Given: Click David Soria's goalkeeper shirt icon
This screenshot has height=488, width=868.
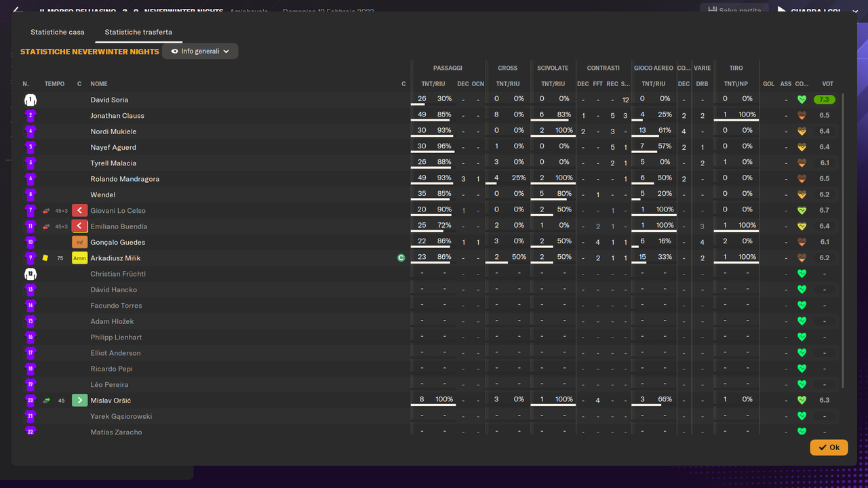Looking at the screenshot, I should pos(31,100).
